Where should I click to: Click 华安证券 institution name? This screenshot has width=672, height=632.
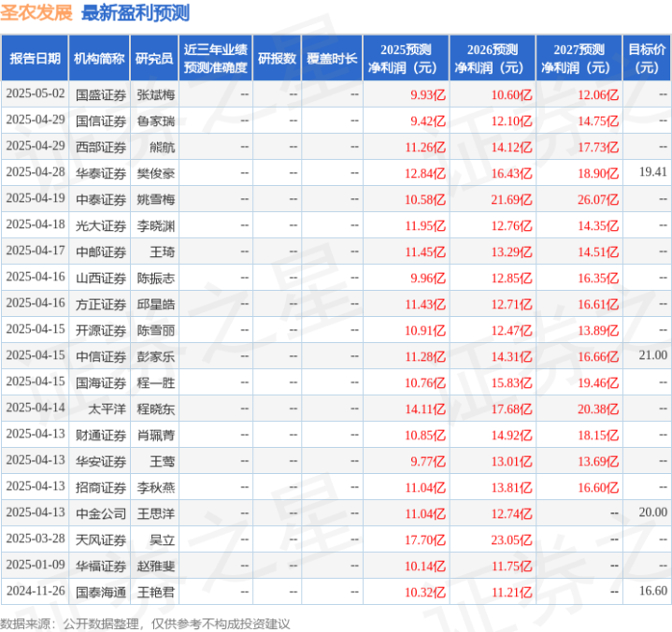[101, 461]
